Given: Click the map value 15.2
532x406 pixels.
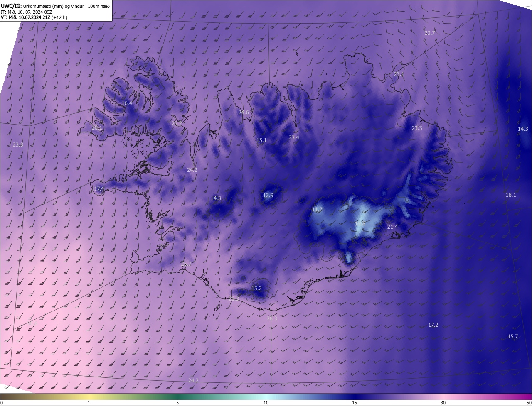Looking at the screenshot, I should (257, 288).
